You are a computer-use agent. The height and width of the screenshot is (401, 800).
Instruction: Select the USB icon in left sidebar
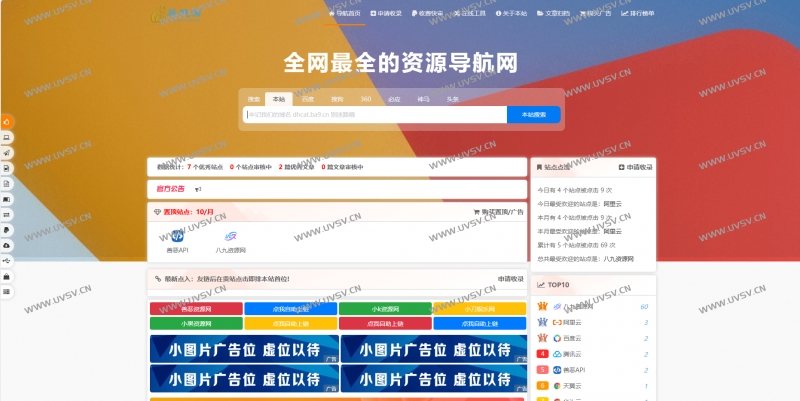click(7, 261)
